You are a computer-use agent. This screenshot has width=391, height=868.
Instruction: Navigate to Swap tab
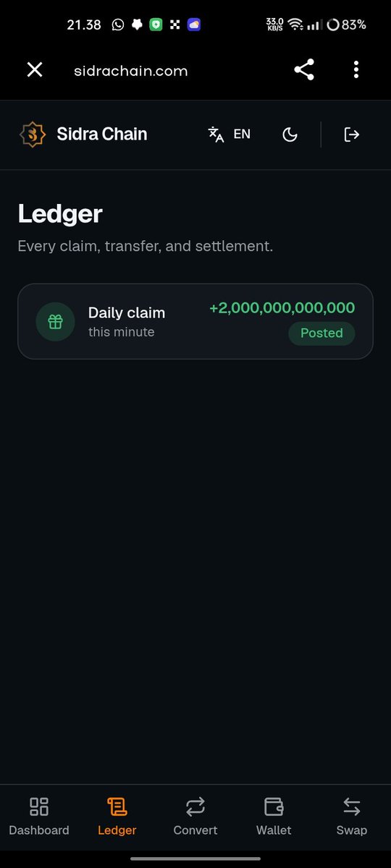coord(352,817)
